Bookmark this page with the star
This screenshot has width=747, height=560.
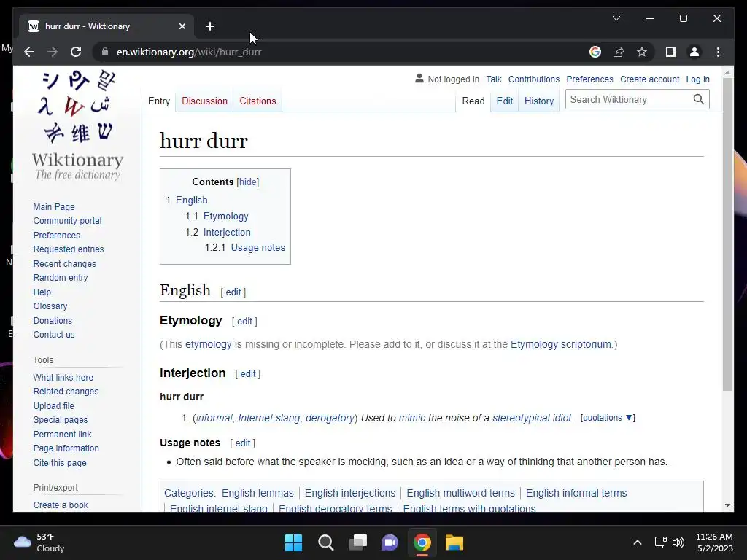tap(642, 52)
